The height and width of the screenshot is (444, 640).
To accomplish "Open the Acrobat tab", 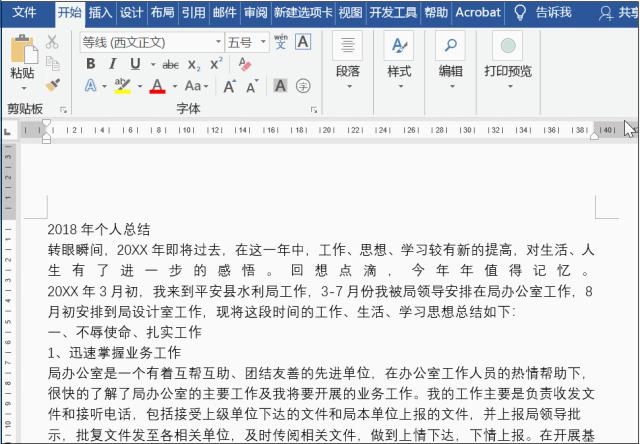I will tap(478, 12).
